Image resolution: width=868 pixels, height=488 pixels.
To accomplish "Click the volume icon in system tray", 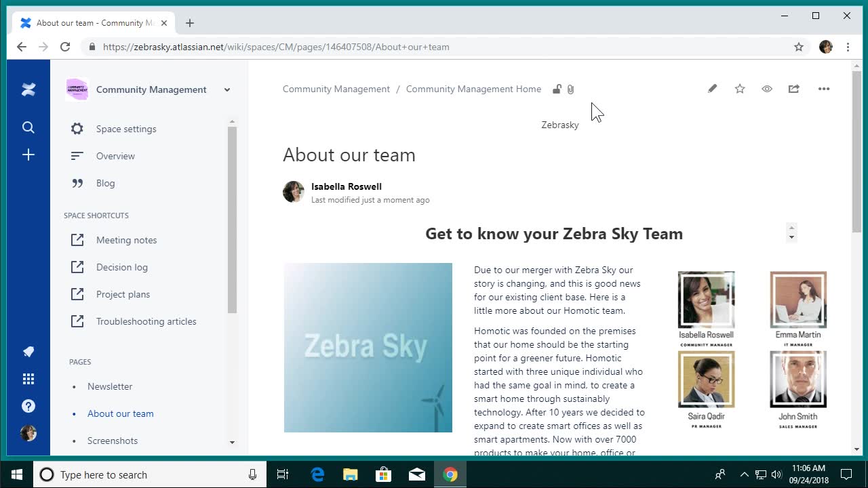I will 776,474.
